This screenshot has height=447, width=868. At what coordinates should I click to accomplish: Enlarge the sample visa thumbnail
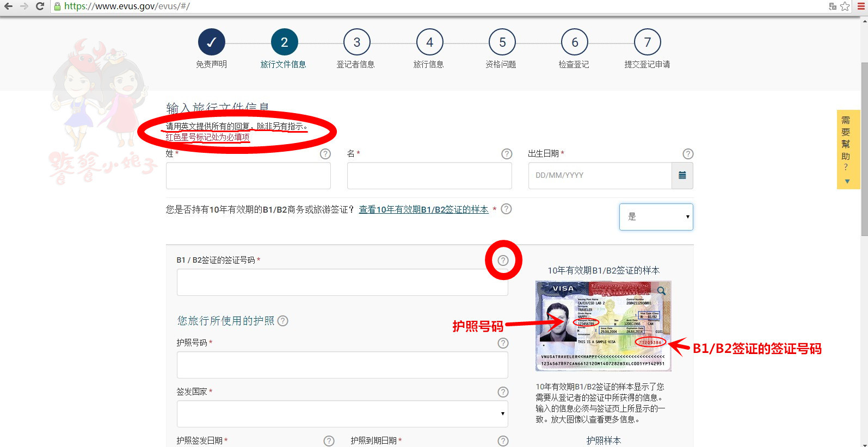click(603, 326)
